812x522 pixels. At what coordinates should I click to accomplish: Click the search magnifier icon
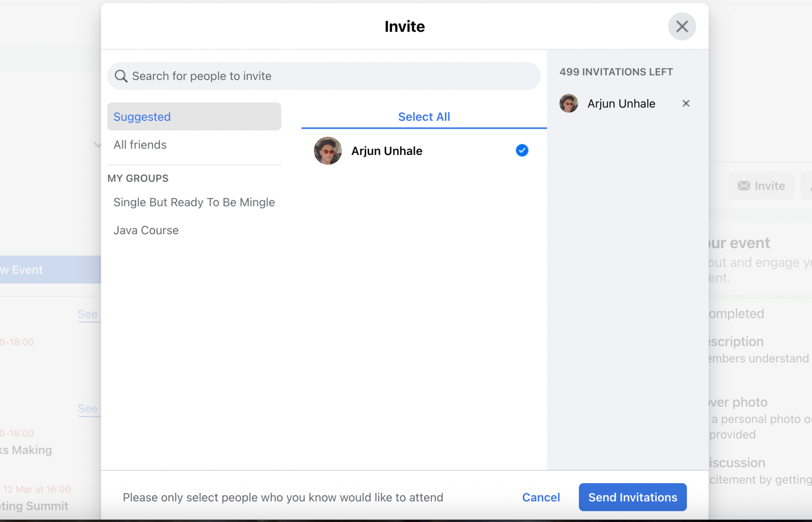(x=121, y=76)
